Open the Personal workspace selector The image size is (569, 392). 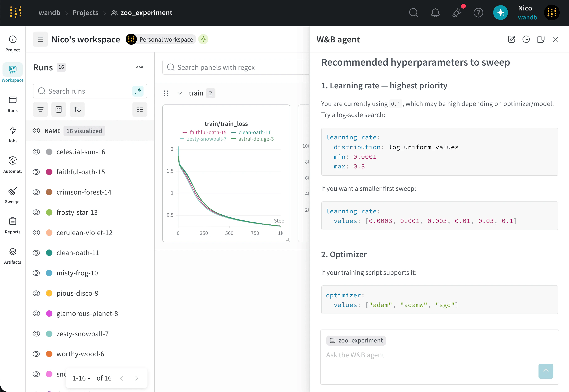[161, 39]
